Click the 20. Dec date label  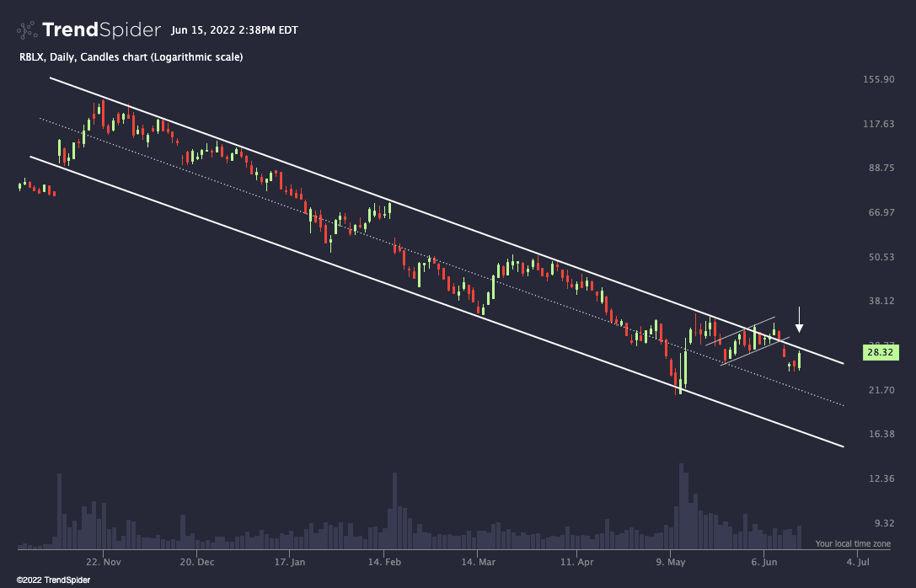click(x=196, y=561)
